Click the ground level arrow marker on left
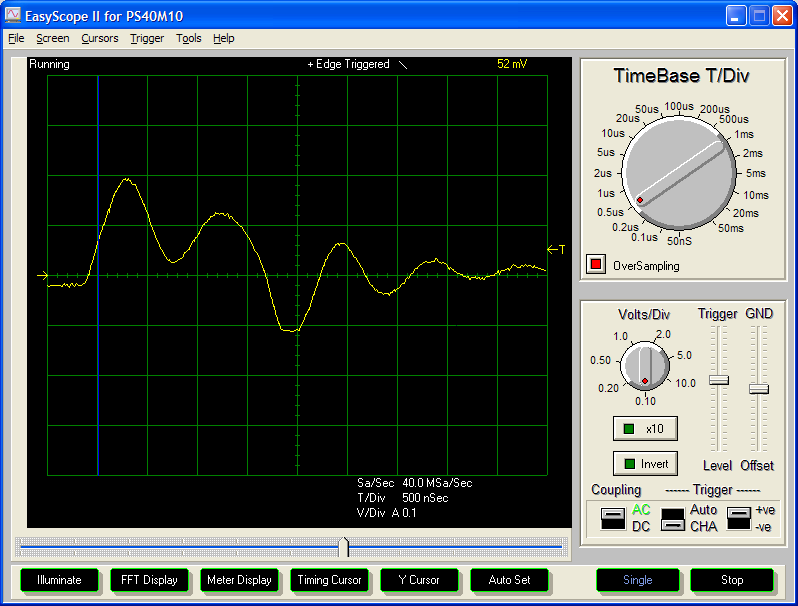798x606 pixels. pyautogui.click(x=42, y=275)
